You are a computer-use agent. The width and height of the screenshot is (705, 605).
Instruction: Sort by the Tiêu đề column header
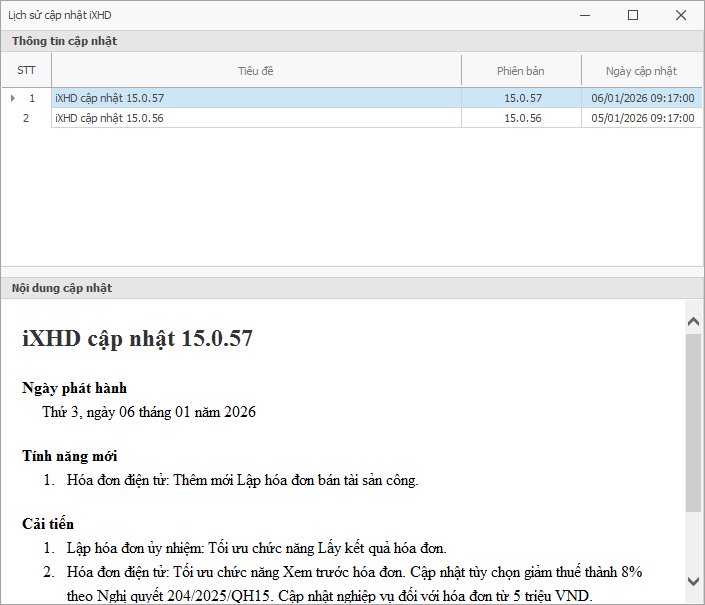[256, 71]
